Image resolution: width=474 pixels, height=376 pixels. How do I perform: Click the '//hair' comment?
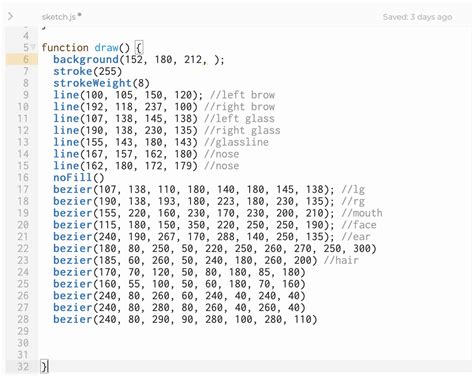point(341,260)
